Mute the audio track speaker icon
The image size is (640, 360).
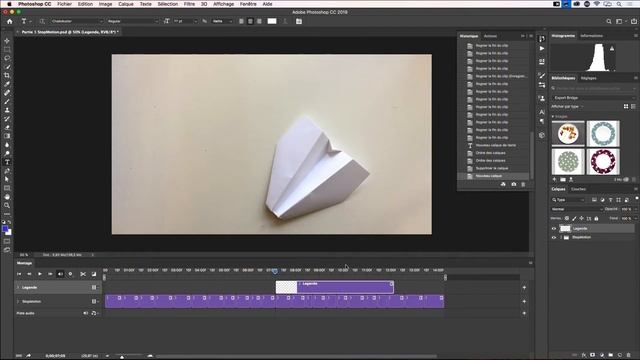pyautogui.click(x=86, y=313)
